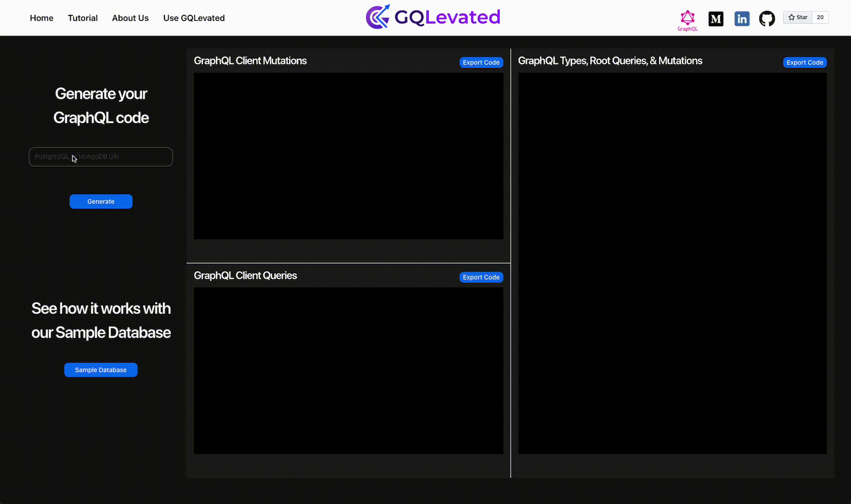
Task: Select Use GQLevated nav item
Action: (194, 18)
